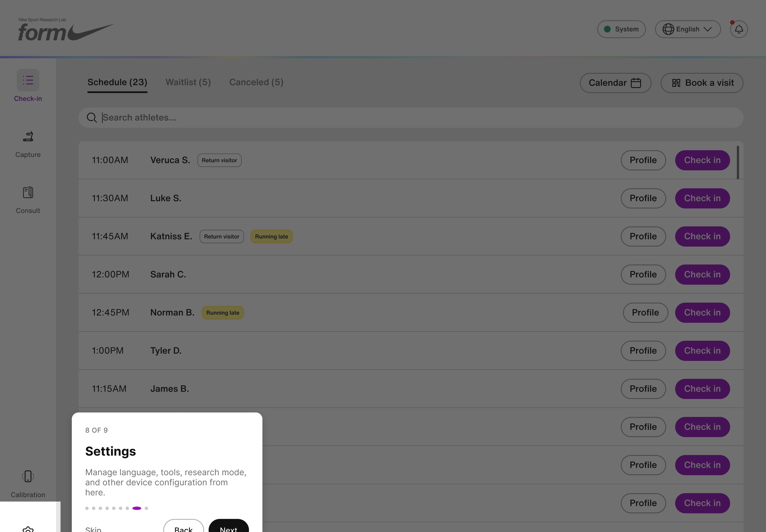Image resolution: width=766 pixels, height=532 pixels.
Task: Open Veruca S. profile
Action: tap(643, 160)
